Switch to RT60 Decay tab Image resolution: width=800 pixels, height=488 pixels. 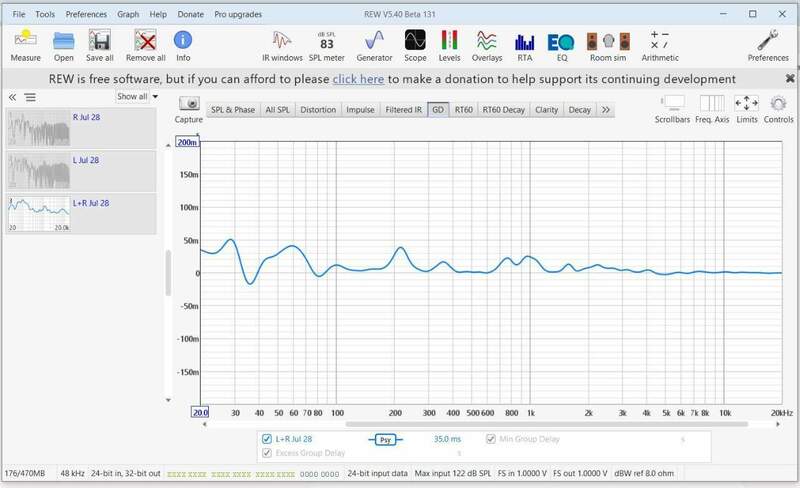(x=504, y=110)
